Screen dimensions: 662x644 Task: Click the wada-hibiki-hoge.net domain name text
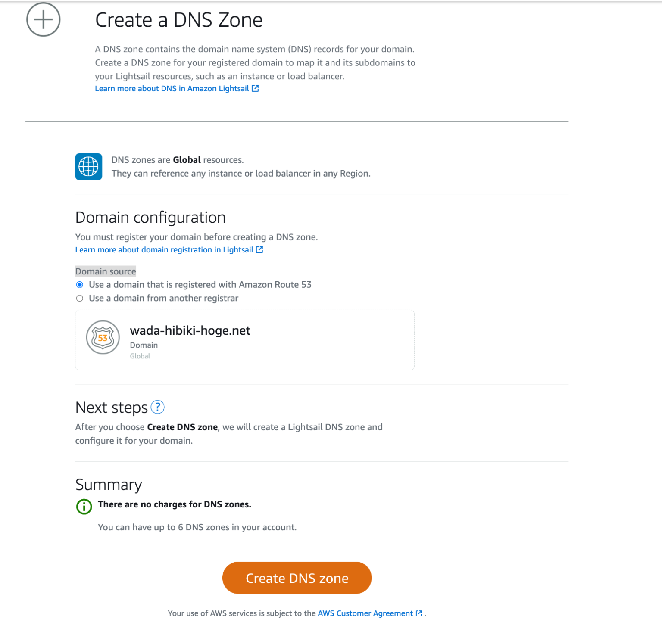pyautogui.click(x=190, y=330)
